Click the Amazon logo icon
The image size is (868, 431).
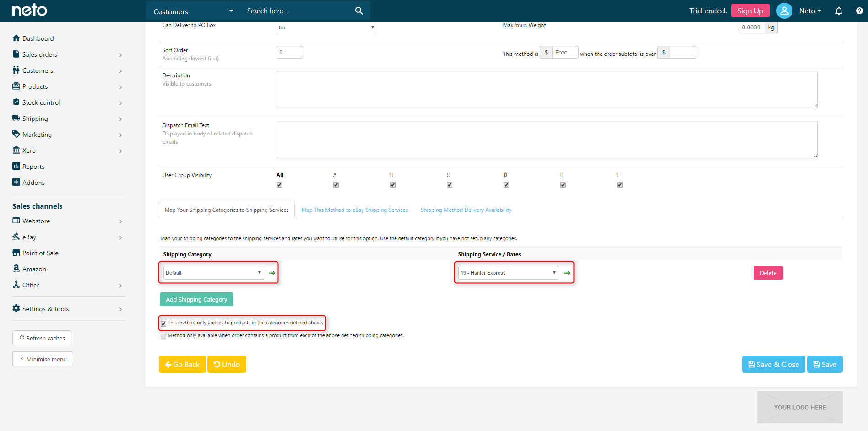(x=16, y=269)
